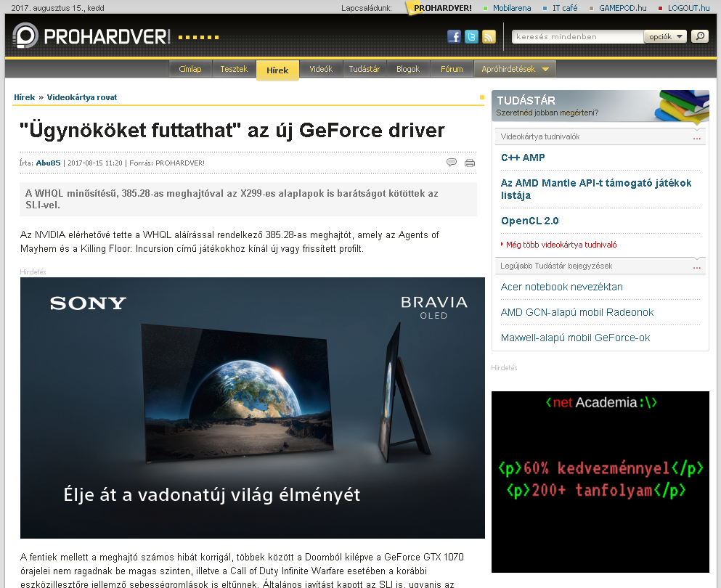Switch to the Tesztek tab

point(234,69)
